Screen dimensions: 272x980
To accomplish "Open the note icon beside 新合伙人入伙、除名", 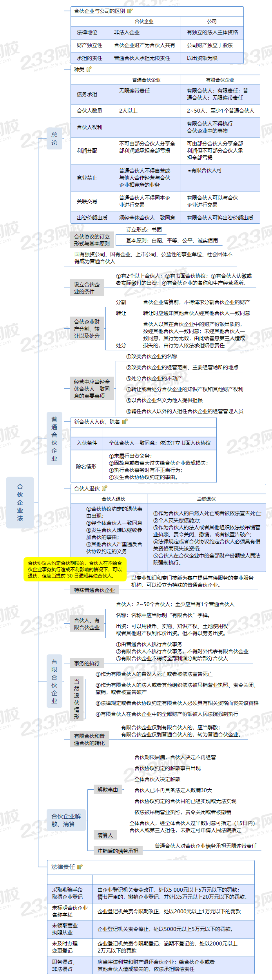I will (125, 422).
